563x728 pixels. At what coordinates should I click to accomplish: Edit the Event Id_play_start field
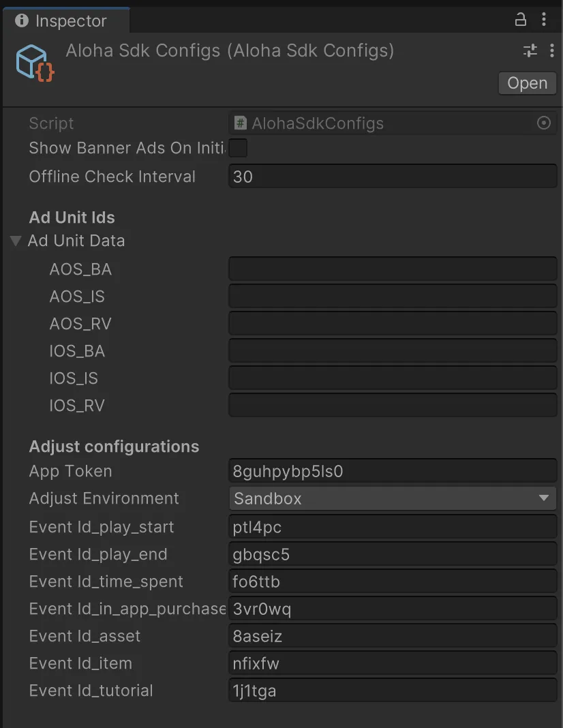pyautogui.click(x=393, y=527)
